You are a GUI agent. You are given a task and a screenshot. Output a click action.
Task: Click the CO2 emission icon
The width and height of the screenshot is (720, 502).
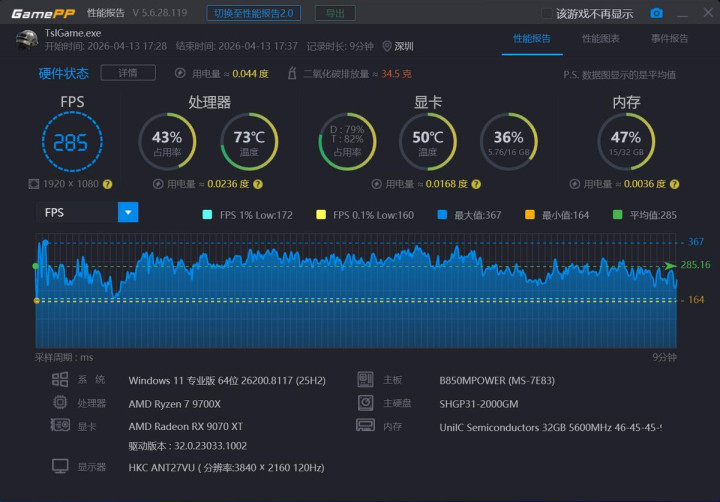click(292, 74)
